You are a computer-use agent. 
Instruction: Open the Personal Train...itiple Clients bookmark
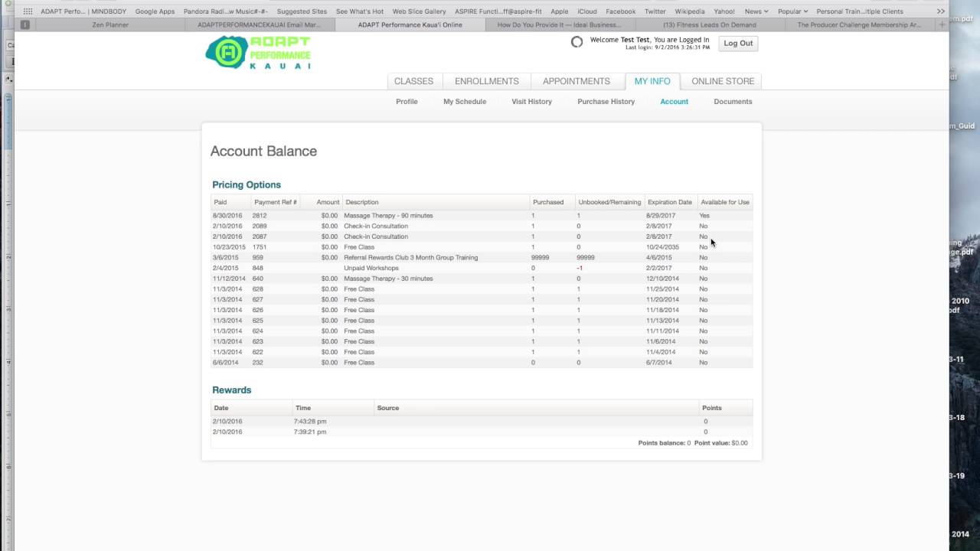(x=860, y=11)
